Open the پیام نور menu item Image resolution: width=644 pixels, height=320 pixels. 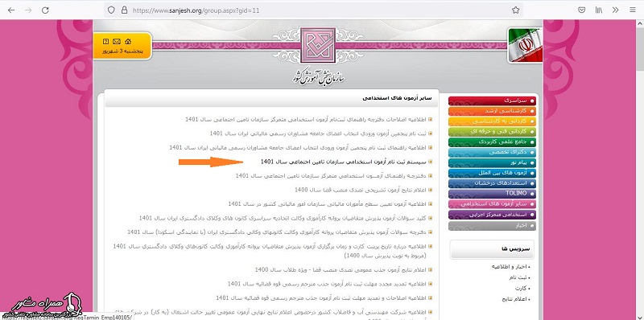coord(492,163)
